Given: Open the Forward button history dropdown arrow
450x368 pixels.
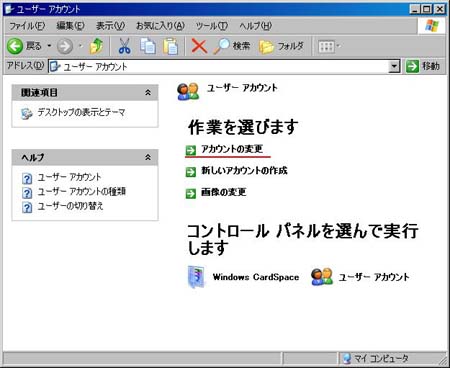Looking at the screenshot, I should point(80,46).
